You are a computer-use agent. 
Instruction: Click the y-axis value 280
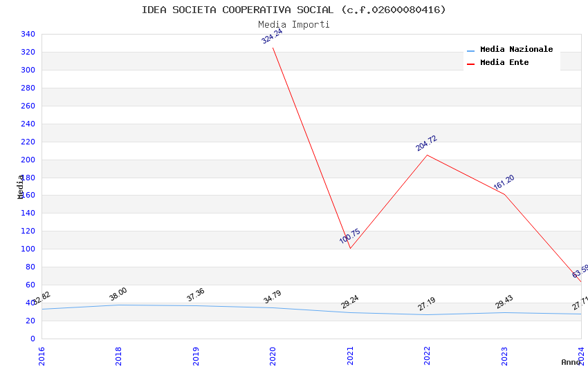point(28,88)
